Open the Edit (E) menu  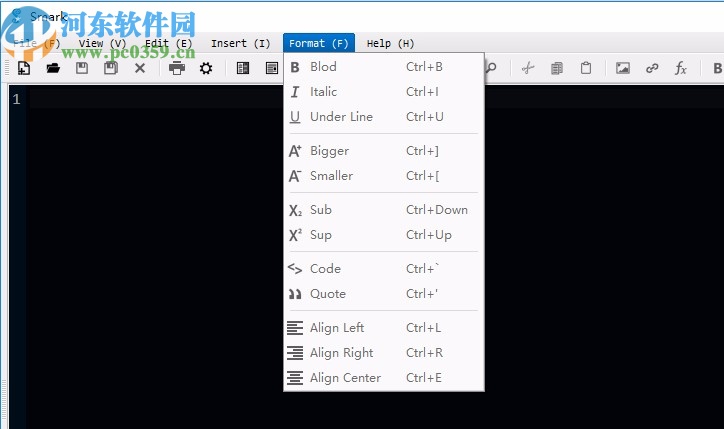coord(169,43)
